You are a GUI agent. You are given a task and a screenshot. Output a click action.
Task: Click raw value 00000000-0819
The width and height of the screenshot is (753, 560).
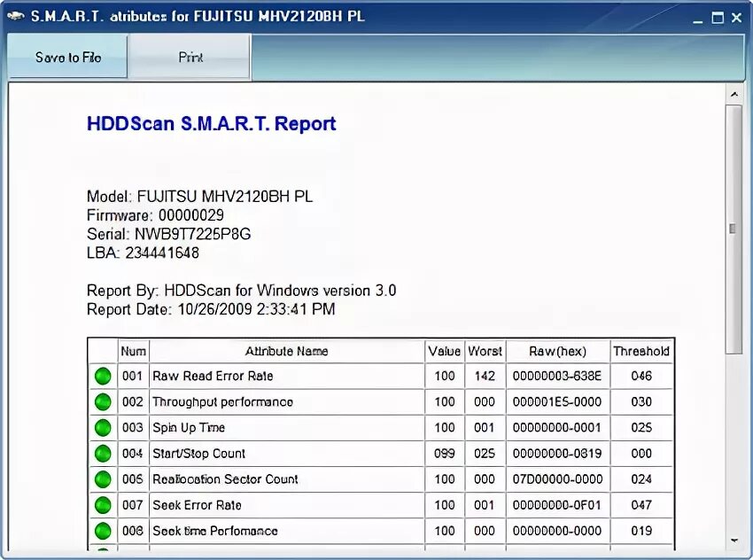[x=557, y=454]
